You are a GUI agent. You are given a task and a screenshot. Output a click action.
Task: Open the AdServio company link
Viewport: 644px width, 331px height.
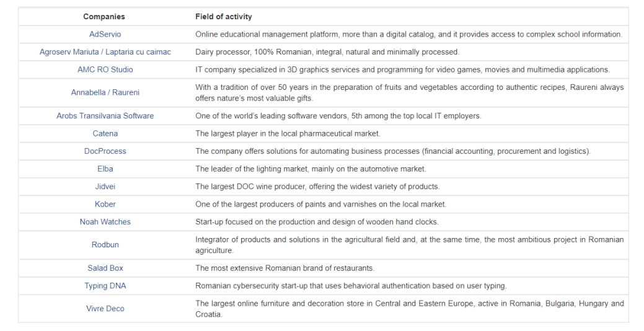pos(105,34)
